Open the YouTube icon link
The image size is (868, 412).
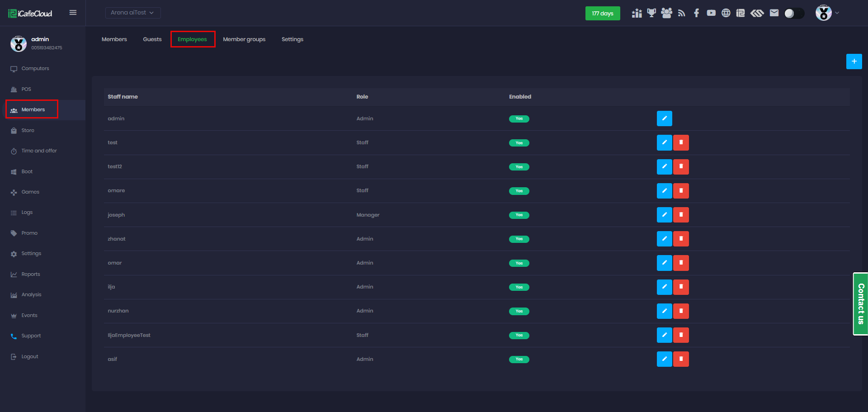pyautogui.click(x=711, y=13)
